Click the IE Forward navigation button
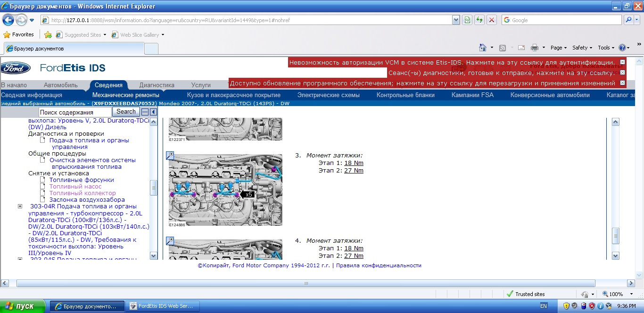Screen dimensions: 644x313 (x=22, y=20)
